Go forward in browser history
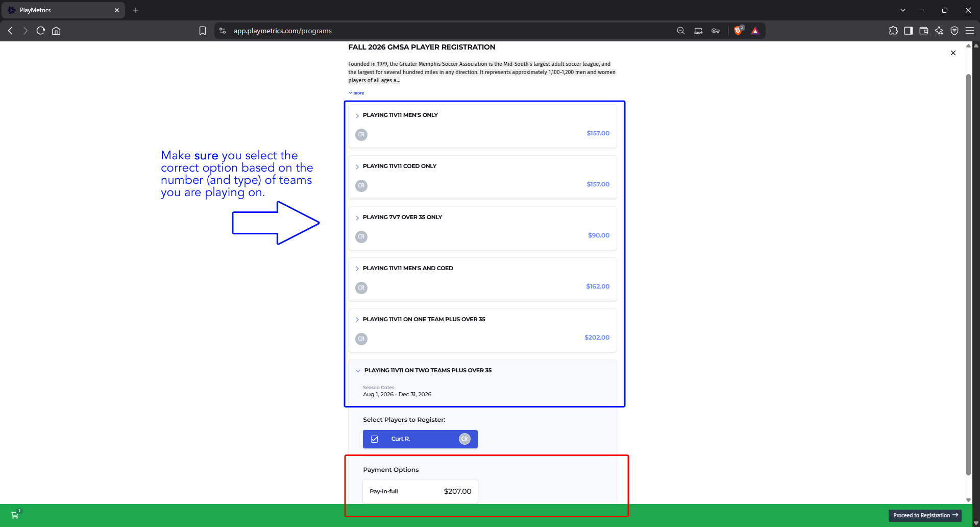Screen dimensions: 980x527 coord(26,31)
